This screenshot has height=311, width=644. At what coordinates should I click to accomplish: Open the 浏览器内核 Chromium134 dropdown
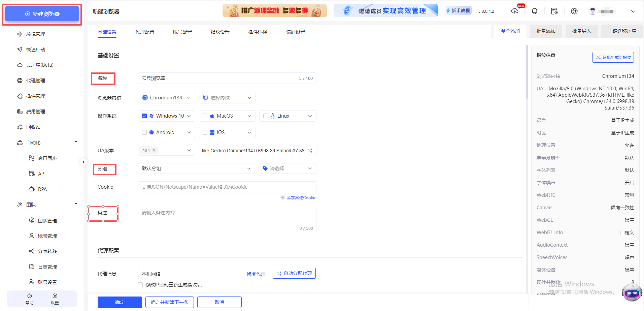click(166, 97)
